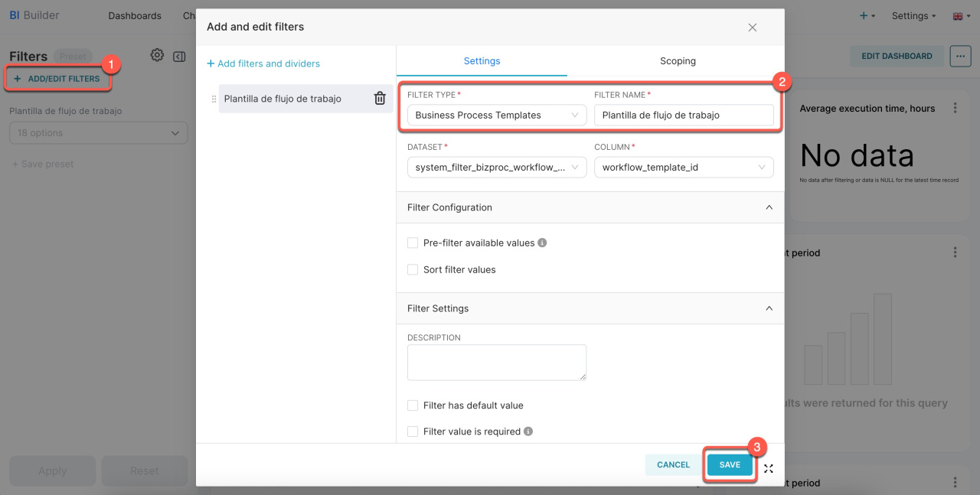The image size is (980, 495).
Task: Tick Filter has default value checkbox
Action: (x=413, y=405)
